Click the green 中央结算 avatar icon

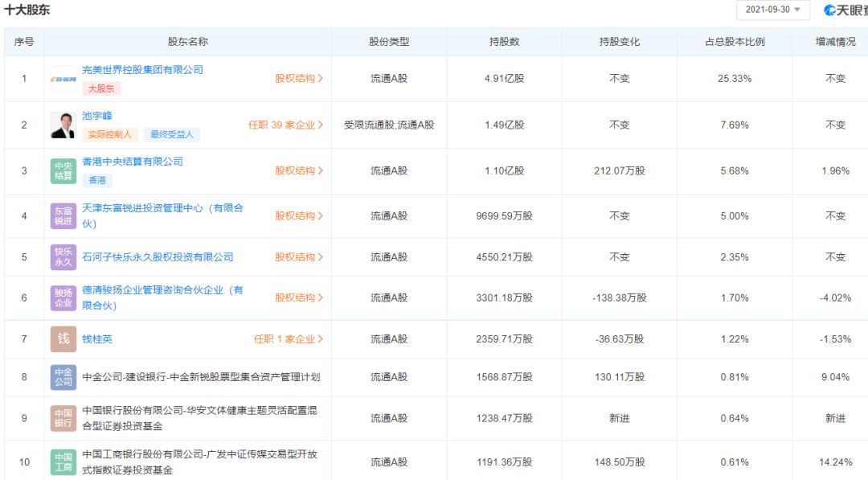[63, 171]
